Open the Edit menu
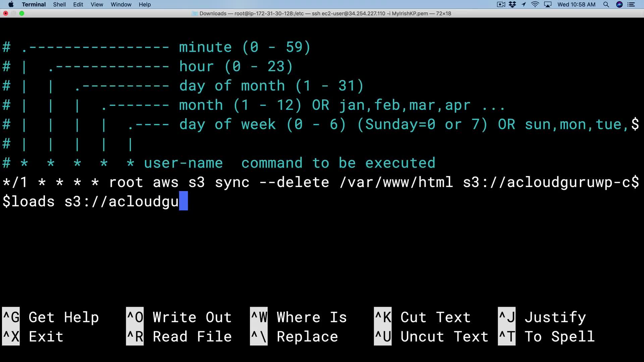The height and width of the screenshot is (362, 644). click(x=78, y=4)
